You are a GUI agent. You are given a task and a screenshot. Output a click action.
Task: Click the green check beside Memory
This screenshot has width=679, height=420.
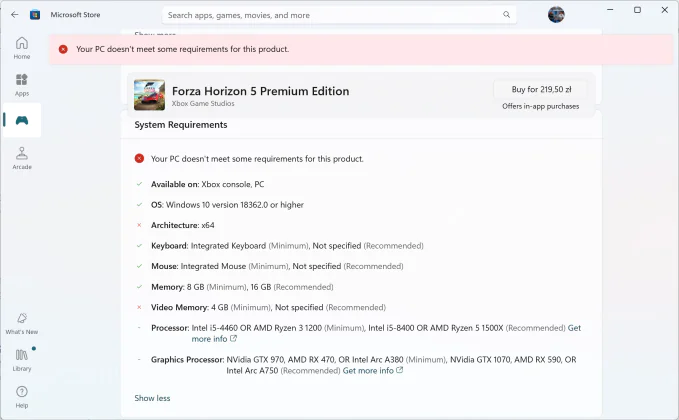click(139, 287)
